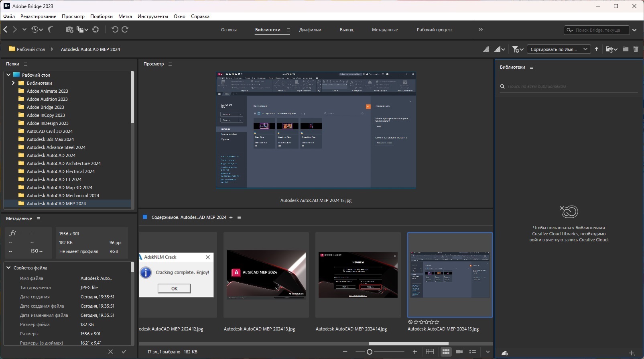Click the Get Photos from Camera icon

tap(69, 29)
